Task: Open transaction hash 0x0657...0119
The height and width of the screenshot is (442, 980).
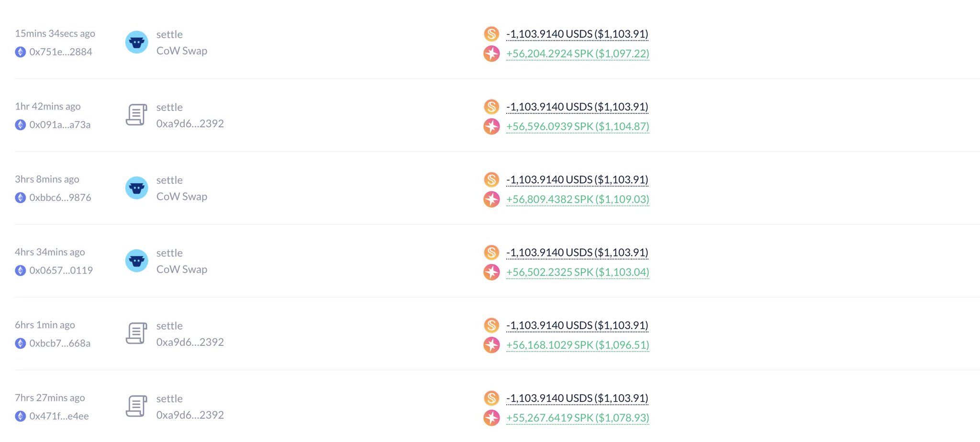Action: [x=61, y=270]
